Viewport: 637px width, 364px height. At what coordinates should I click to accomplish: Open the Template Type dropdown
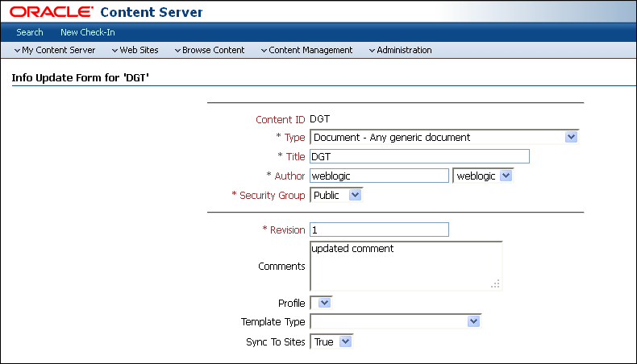coord(396,322)
